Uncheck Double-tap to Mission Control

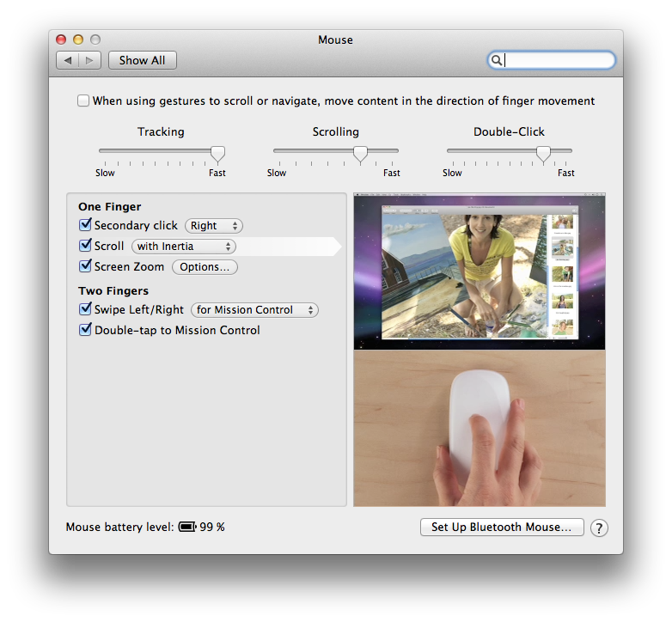(x=85, y=329)
